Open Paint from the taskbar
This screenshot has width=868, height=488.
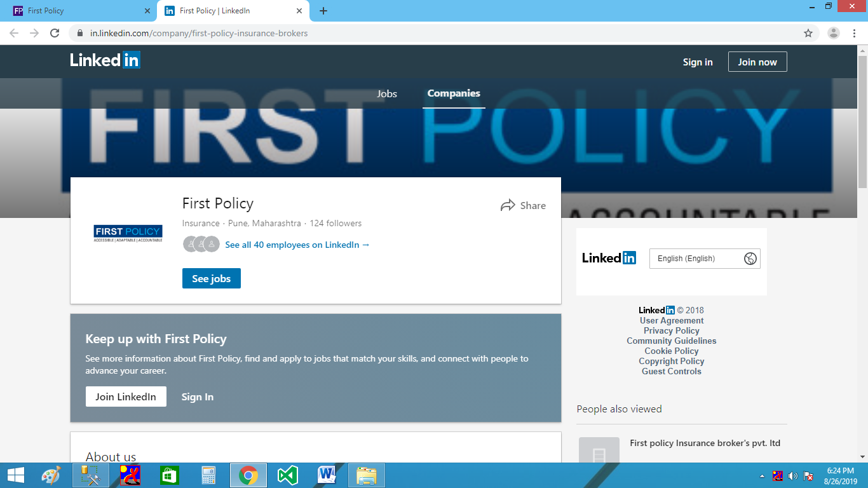pos(51,475)
